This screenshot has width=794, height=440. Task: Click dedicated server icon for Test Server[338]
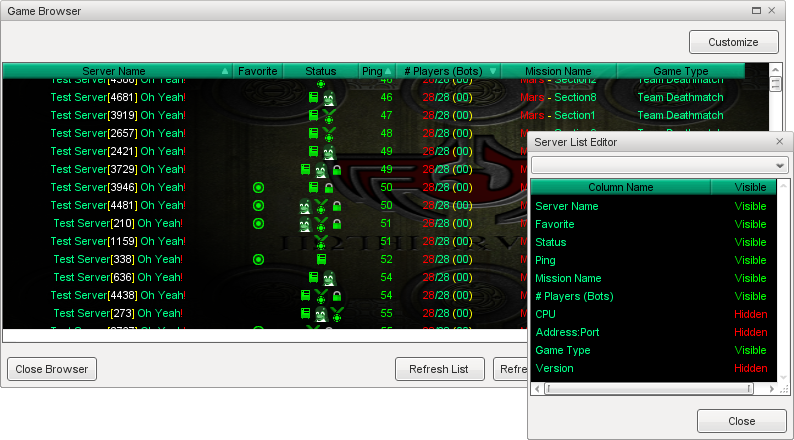(321, 260)
